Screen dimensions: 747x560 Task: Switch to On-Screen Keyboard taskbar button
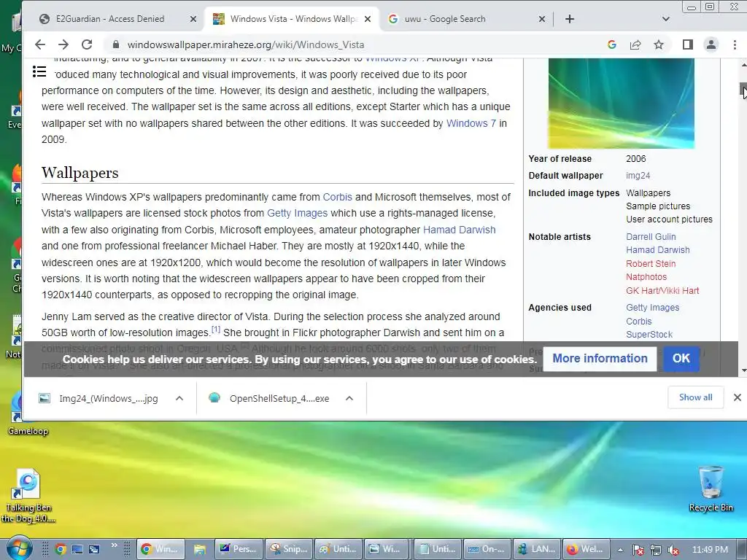[487, 549]
